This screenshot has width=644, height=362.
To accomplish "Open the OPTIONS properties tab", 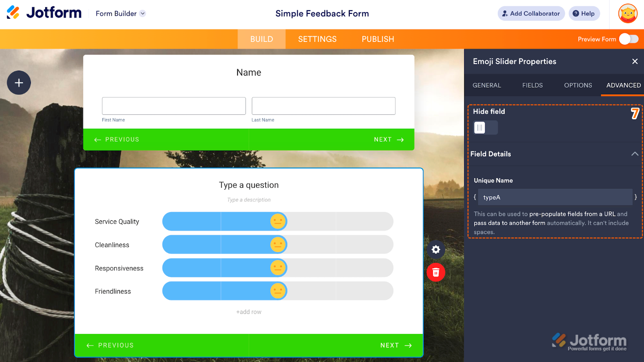I will click(578, 85).
